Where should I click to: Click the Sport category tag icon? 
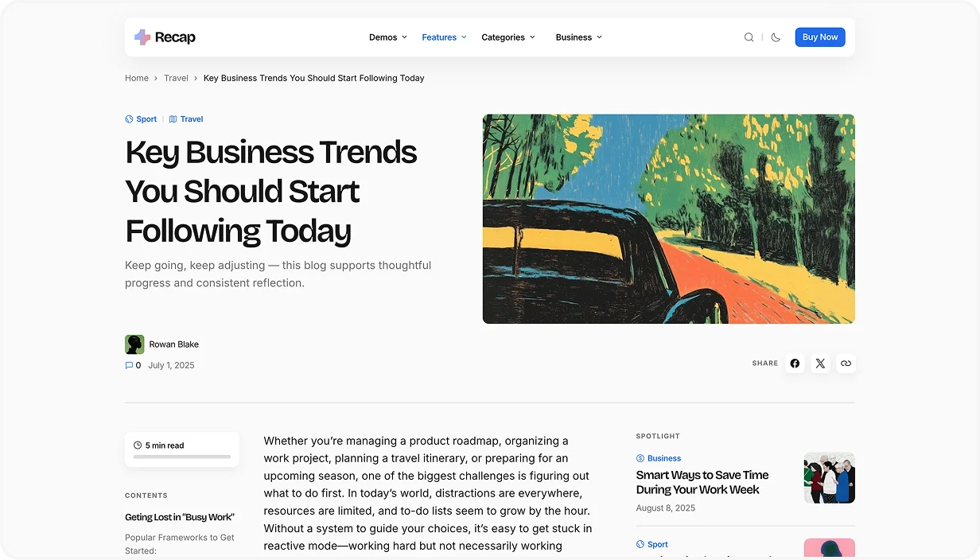tap(129, 119)
